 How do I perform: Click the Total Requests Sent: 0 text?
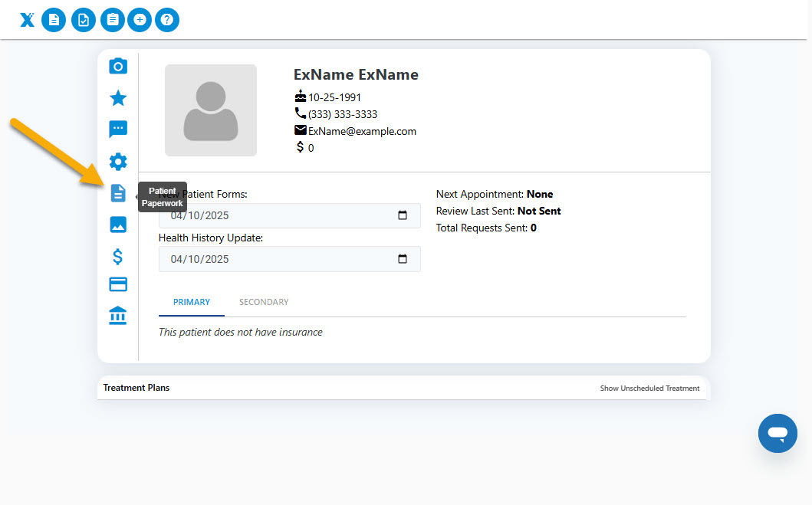click(486, 228)
